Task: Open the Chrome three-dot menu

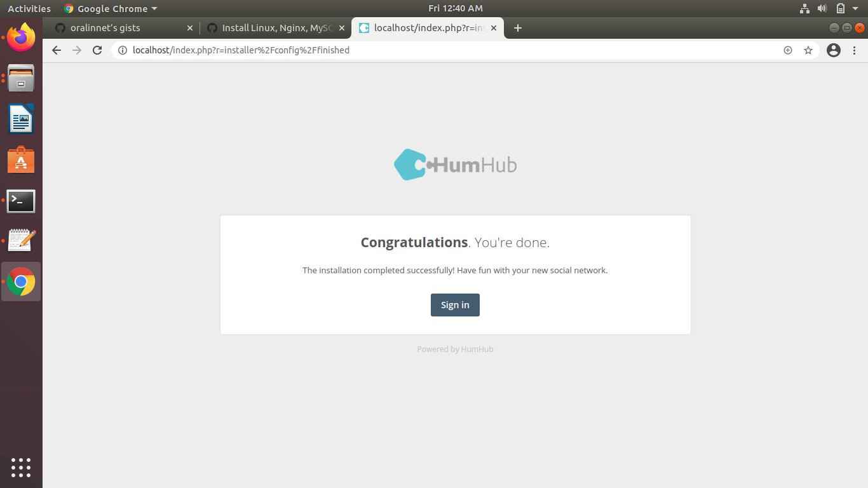Action: [854, 50]
